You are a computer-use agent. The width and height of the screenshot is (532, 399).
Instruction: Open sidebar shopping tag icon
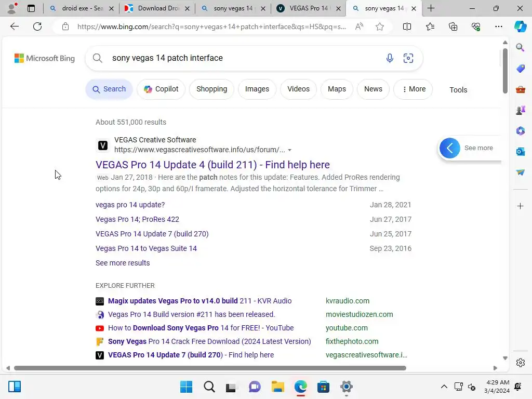coord(520,69)
